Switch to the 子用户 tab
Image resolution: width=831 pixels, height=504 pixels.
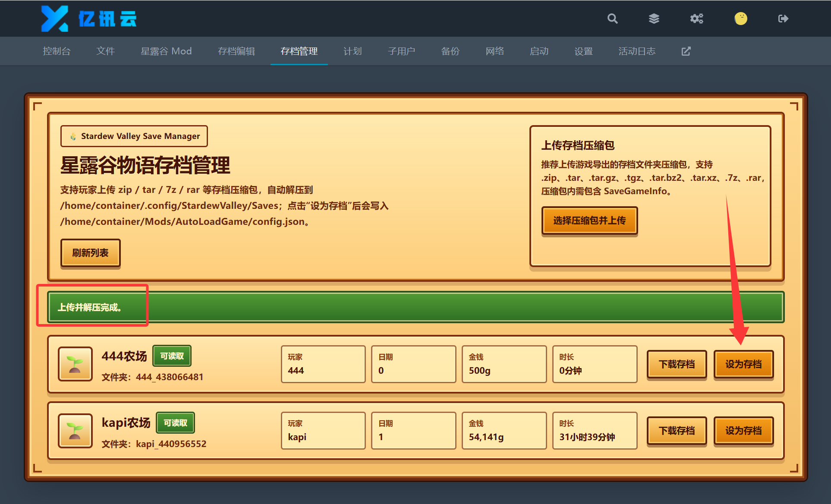click(x=401, y=51)
